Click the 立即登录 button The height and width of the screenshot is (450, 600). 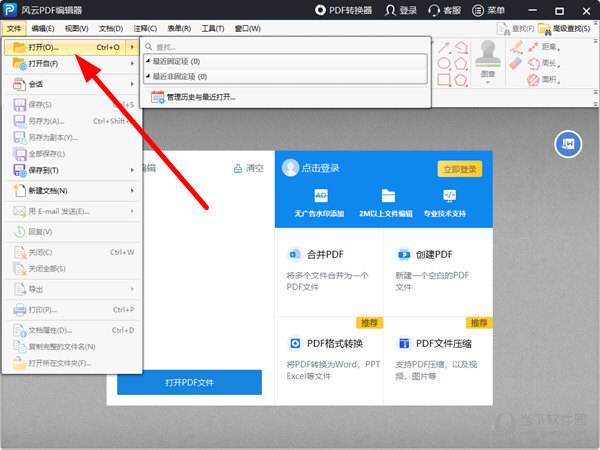pyautogui.click(x=460, y=169)
